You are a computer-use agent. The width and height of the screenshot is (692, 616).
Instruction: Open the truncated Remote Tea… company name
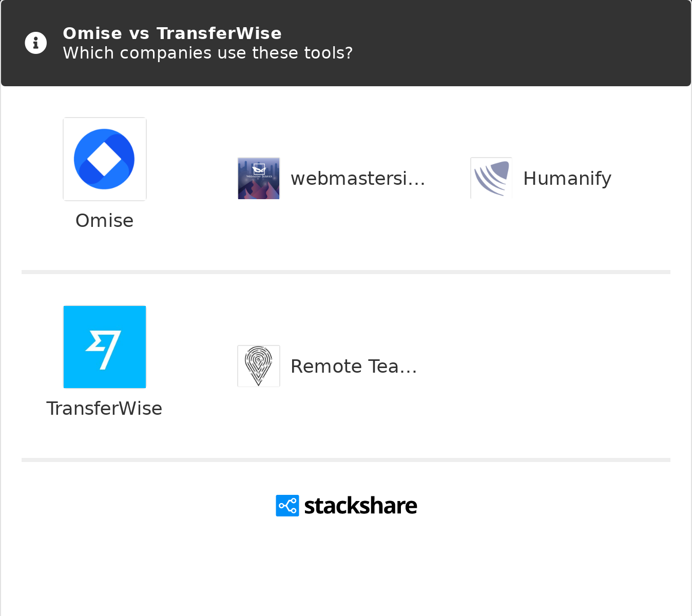[354, 367]
